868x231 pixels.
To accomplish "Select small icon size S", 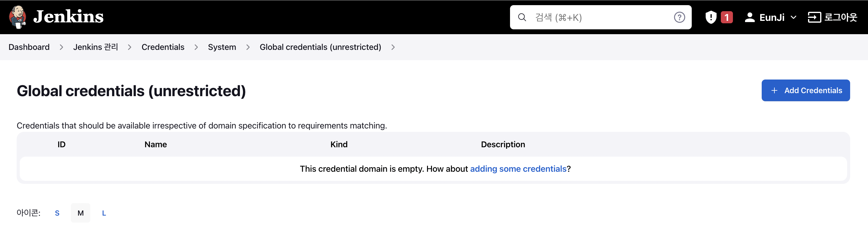I will [57, 213].
